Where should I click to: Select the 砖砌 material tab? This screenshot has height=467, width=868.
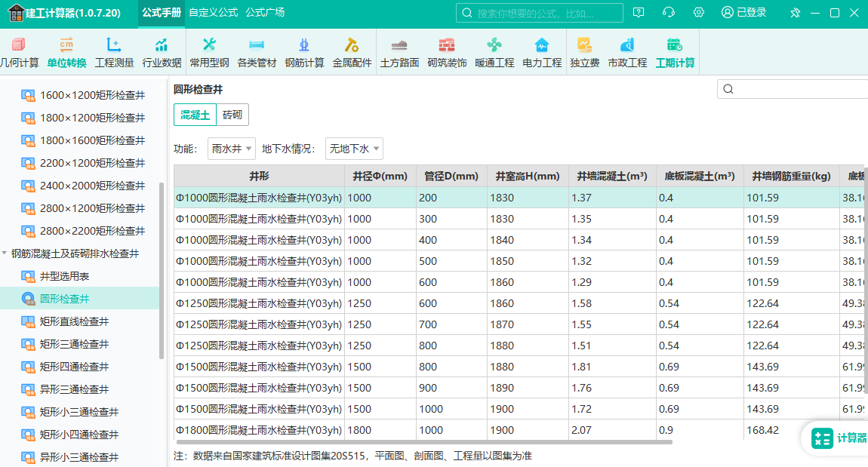tap(232, 115)
